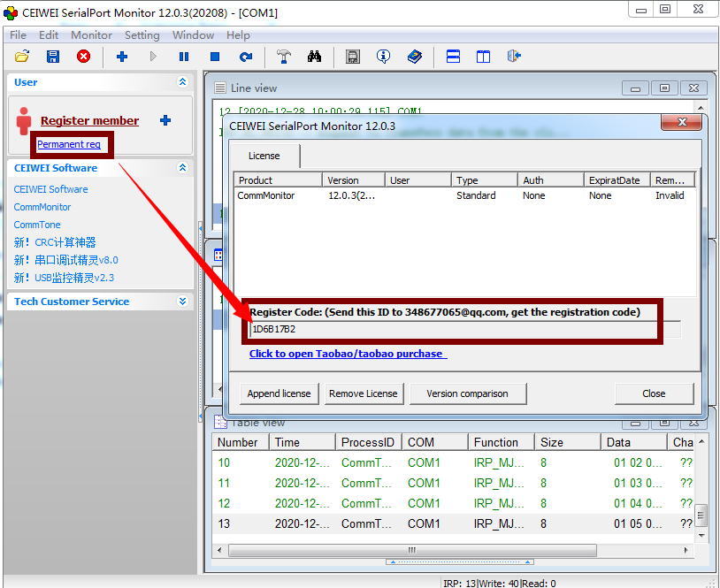This screenshot has width=720, height=588.
Task: Open the Edit menu
Action: point(49,34)
